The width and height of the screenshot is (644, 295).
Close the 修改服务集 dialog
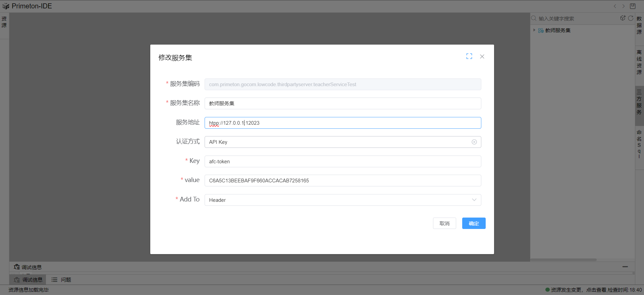click(x=482, y=56)
